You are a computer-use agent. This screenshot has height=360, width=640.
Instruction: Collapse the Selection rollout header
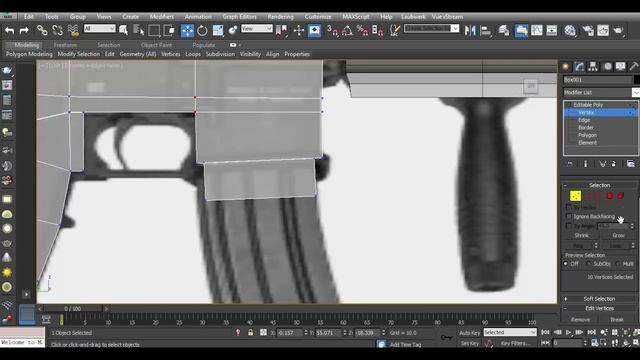point(599,185)
